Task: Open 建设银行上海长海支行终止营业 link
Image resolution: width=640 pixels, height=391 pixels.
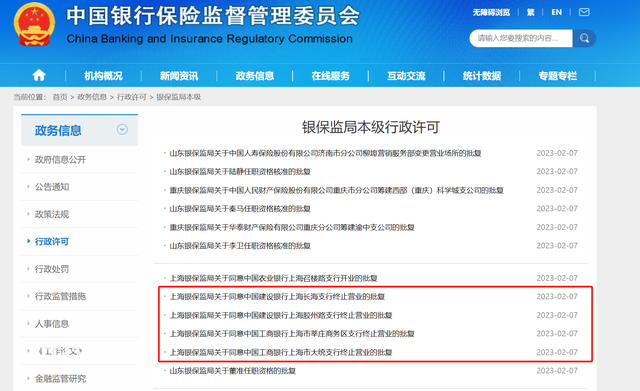Action: (x=277, y=297)
